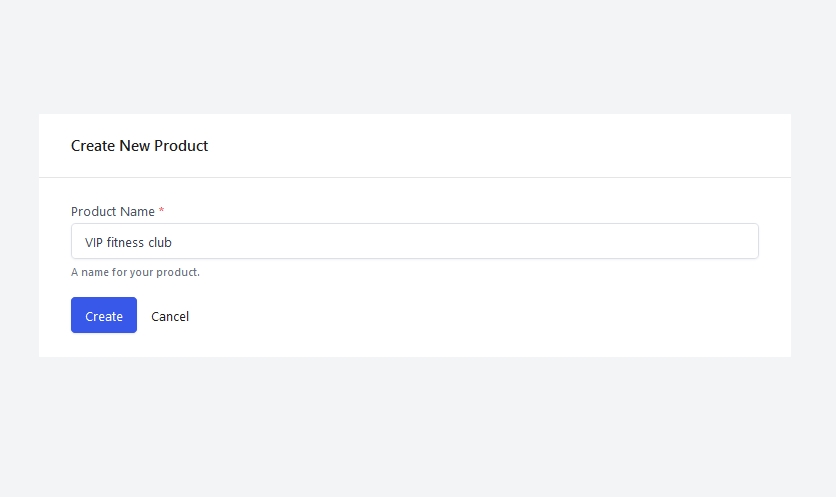
Task: Click the word Create in the heading
Action: (x=93, y=146)
